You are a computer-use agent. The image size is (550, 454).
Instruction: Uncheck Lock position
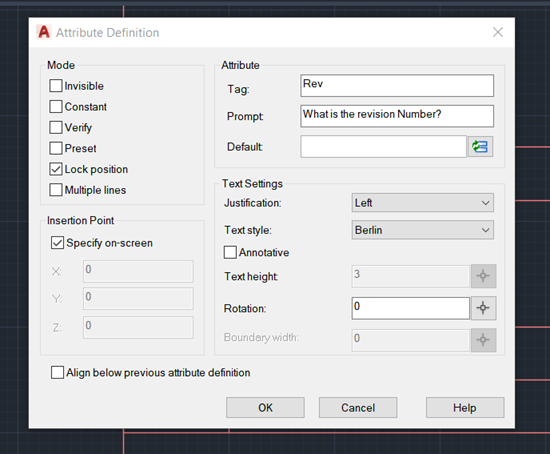[56, 169]
